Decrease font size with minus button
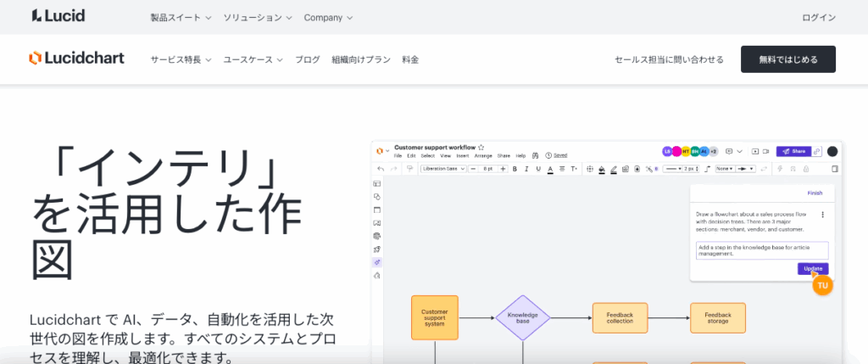 click(473, 169)
